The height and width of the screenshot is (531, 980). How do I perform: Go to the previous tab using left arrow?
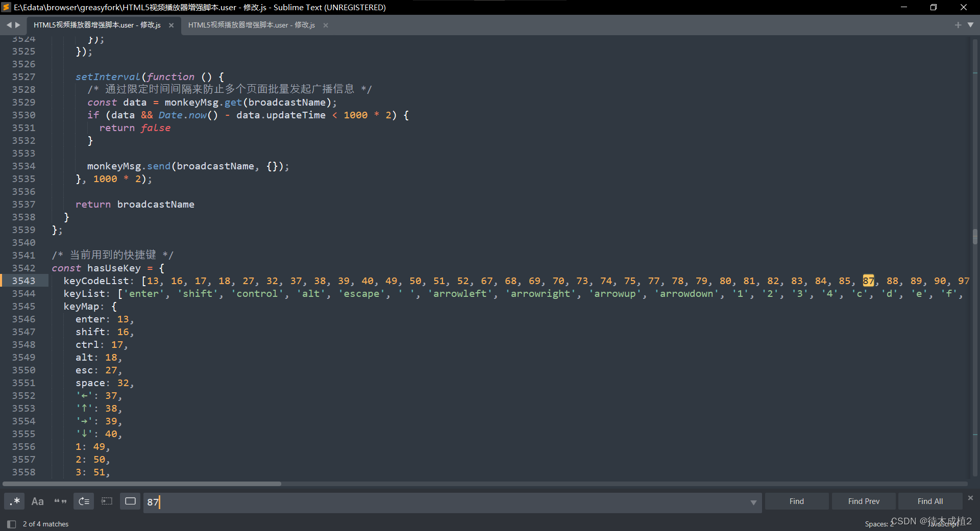[9, 24]
